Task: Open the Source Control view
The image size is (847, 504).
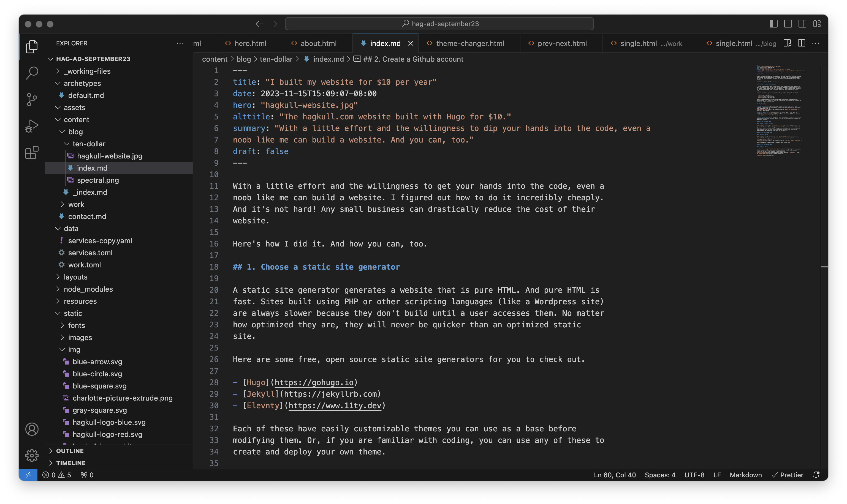Action: [x=32, y=100]
